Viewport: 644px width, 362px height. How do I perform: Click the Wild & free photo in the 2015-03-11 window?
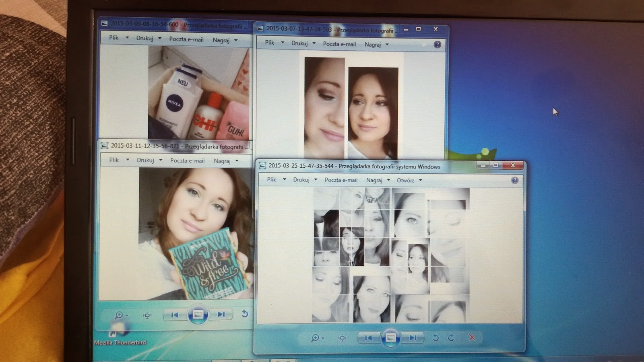(196, 234)
